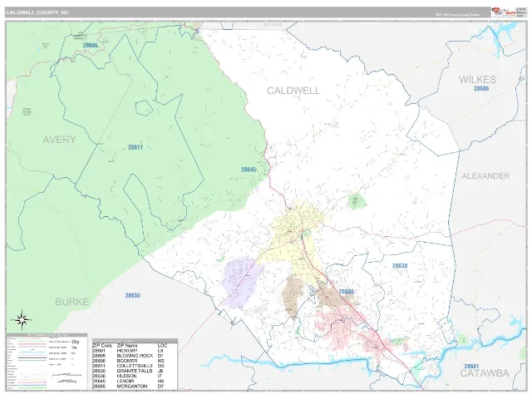Click ZIP code label 28630 on the map
532x399 pixels.
click(x=400, y=266)
